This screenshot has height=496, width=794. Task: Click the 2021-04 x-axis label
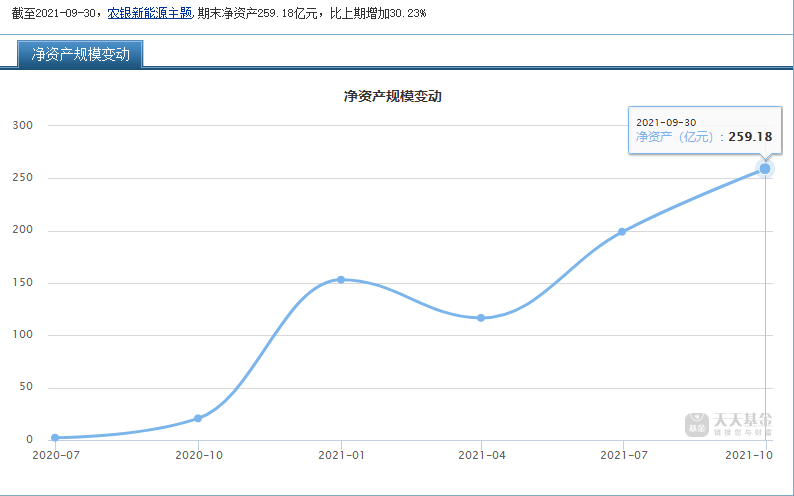pos(482,455)
